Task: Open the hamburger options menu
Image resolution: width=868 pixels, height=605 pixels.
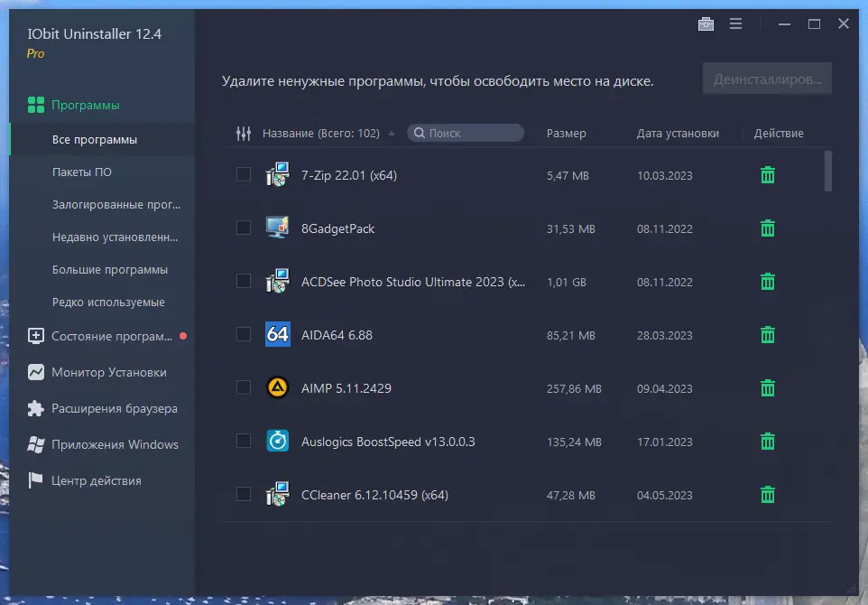Action: pyautogui.click(x=735, y=23)
